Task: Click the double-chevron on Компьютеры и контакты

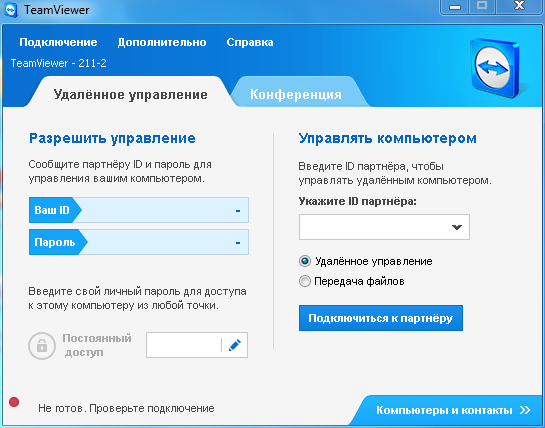Action: click(525, 410)
